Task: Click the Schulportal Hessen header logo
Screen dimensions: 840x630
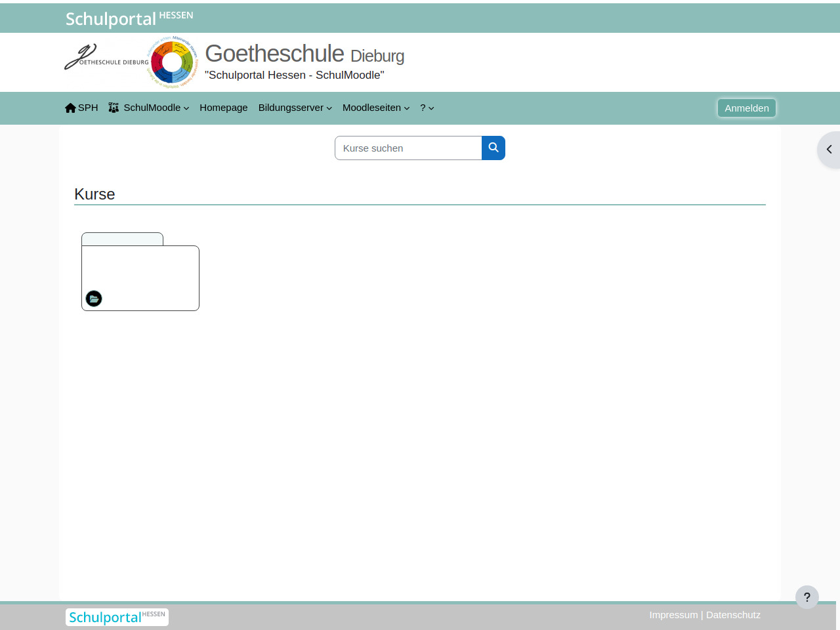Action: 129,18
